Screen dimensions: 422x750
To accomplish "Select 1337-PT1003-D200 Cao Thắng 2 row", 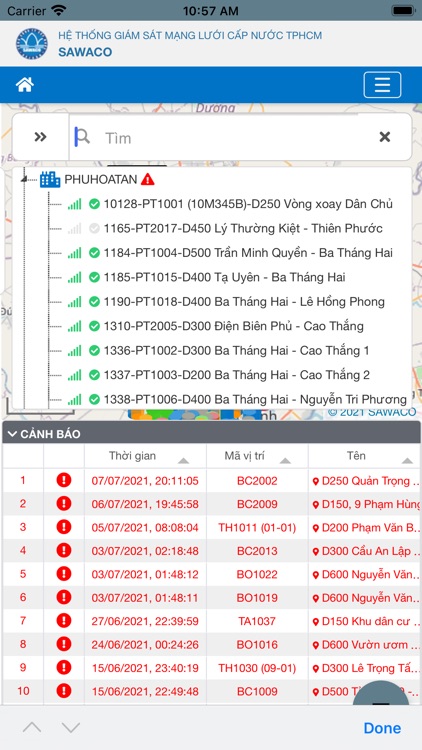I will click(x=237, y=375).
